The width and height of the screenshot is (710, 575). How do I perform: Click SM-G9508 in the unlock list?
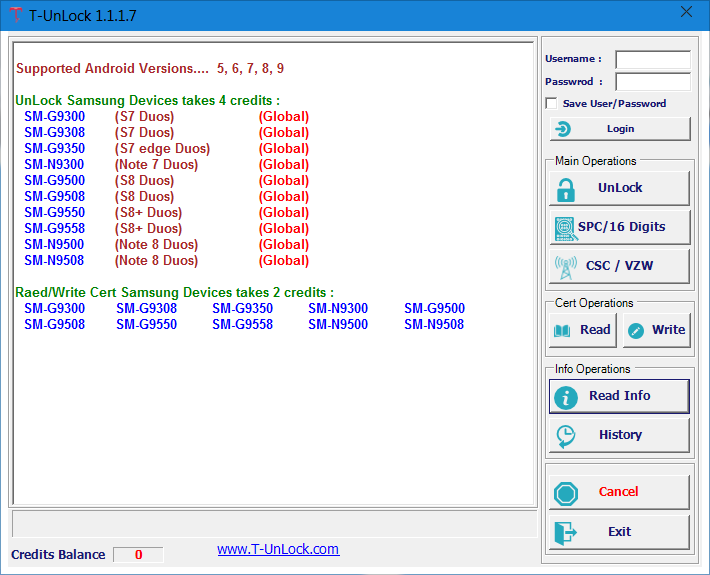click(x=54, y=196)
